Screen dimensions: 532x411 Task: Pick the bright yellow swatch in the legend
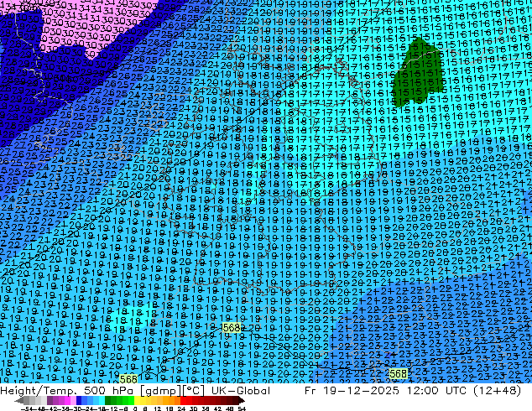tap(137, 401)
